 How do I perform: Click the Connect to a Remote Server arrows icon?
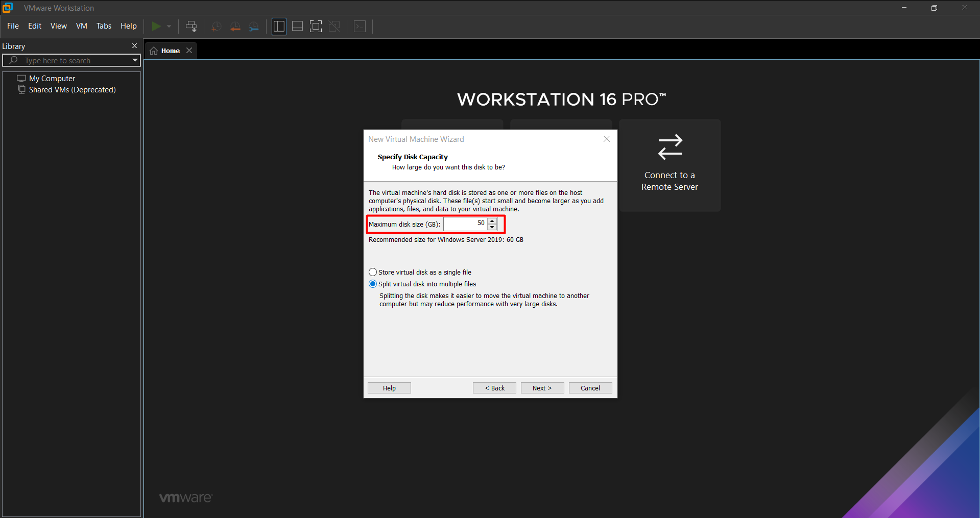click(670, 147)
